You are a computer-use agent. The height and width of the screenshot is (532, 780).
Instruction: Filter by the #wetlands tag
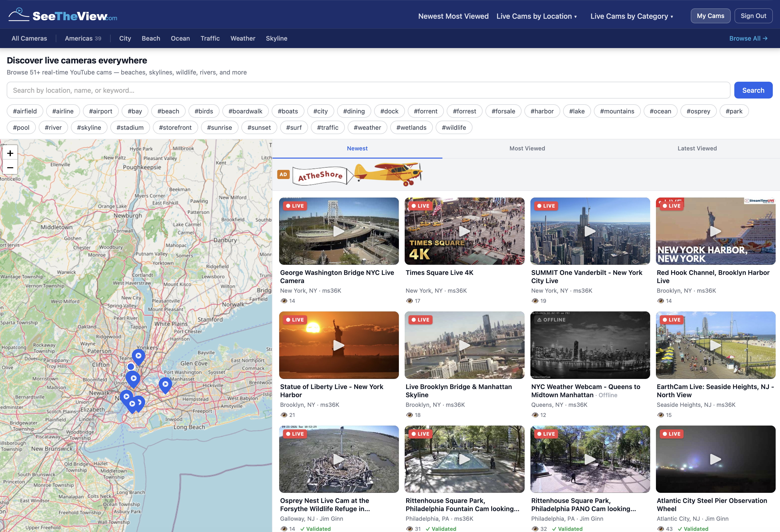pyautogui.click(x=411, y=127)
